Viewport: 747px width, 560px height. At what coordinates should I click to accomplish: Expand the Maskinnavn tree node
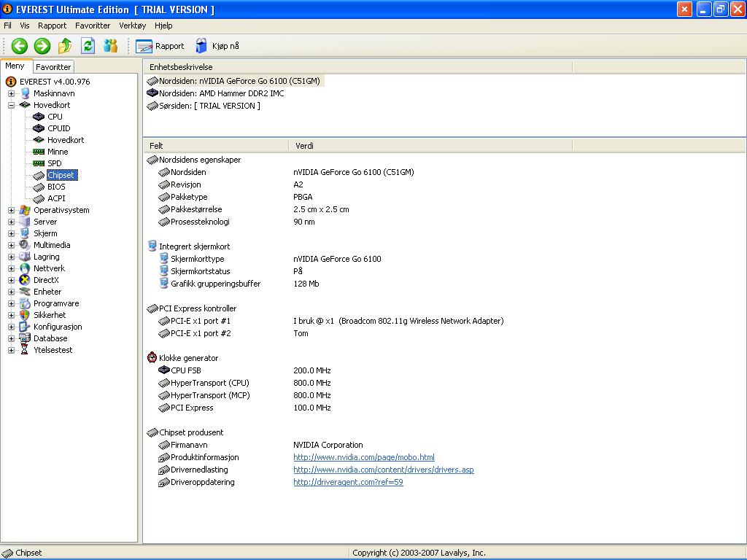(11, 93)
